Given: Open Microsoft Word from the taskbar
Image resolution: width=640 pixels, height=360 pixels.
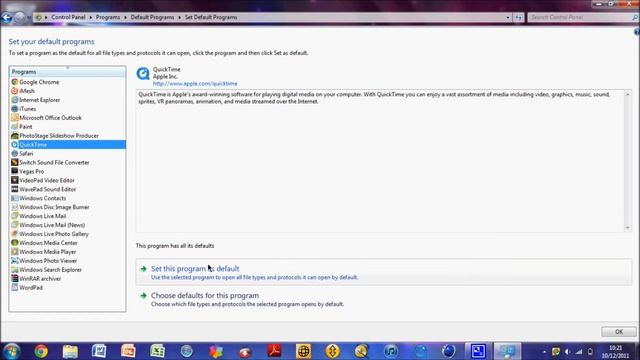Looking at the screenshot, I should pos(99,351).
